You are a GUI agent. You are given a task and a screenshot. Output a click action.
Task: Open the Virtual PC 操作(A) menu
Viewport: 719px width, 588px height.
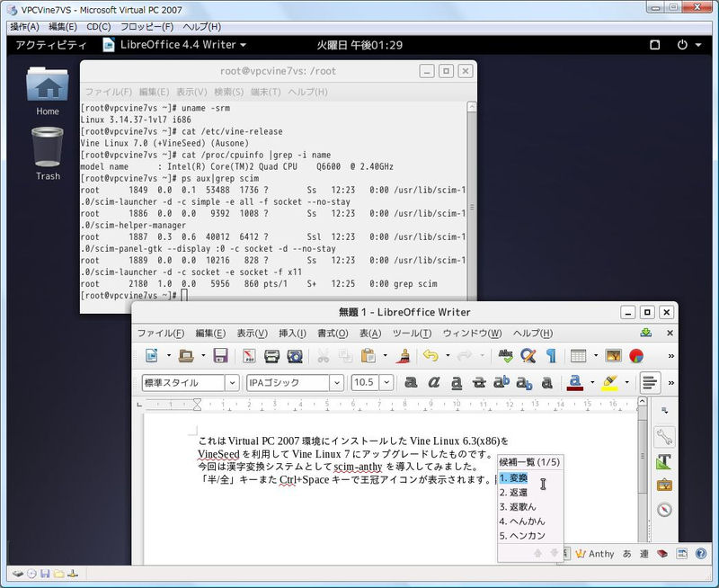pos(25,27)
